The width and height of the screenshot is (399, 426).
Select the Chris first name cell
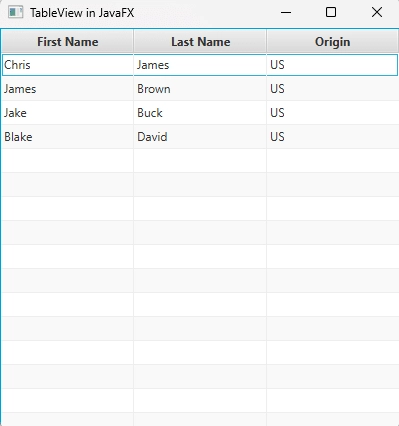[68, 65]
